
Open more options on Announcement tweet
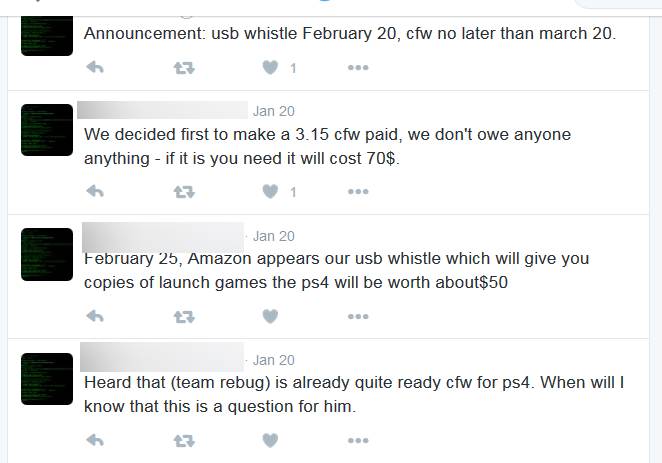[x=358, y=68]
